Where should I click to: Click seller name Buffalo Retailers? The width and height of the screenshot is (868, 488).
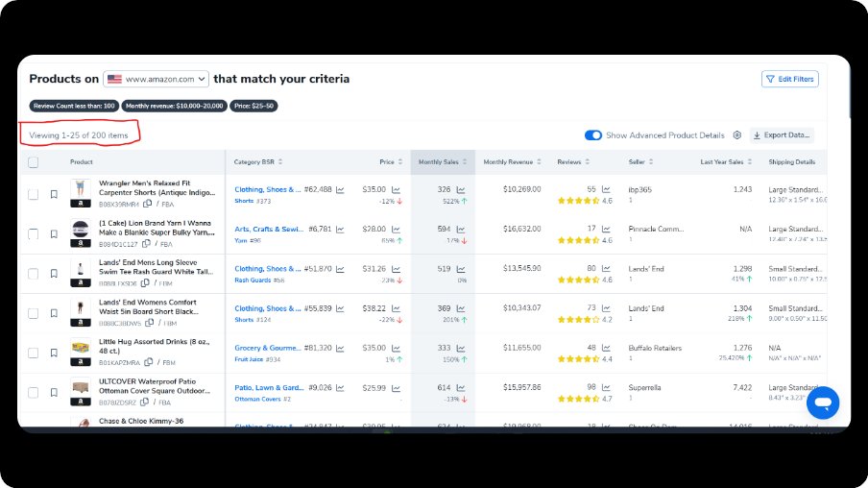tap(655, 348)
